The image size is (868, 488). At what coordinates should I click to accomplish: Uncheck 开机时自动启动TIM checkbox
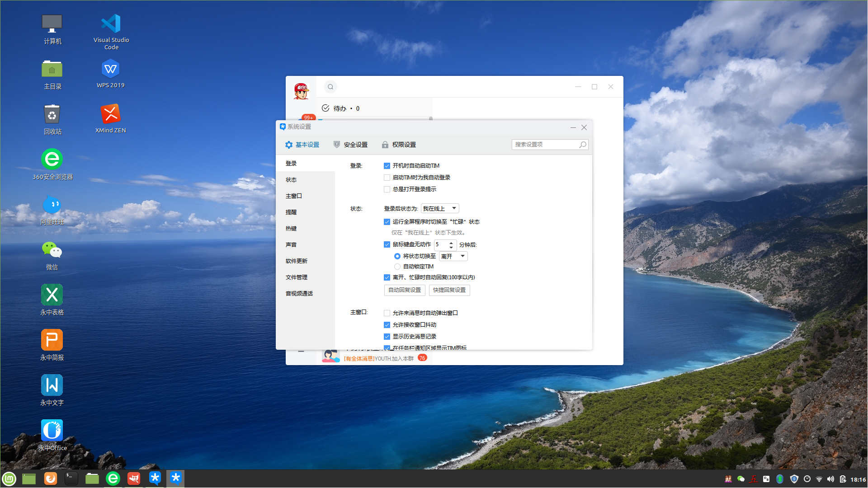click(387, 166)
